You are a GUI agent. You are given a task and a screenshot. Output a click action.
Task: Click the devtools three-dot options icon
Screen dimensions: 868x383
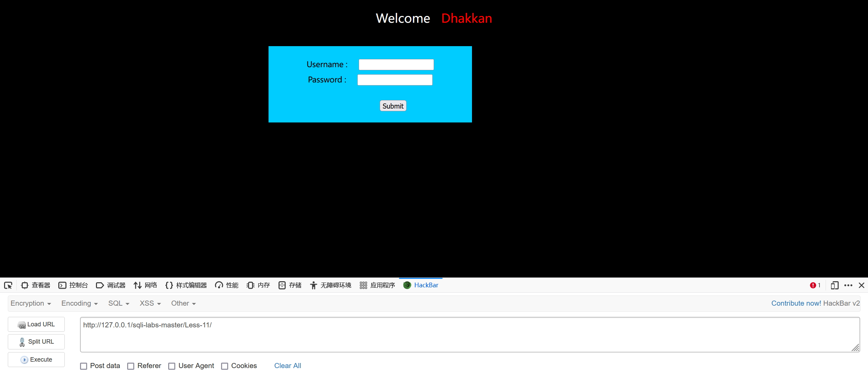point(848,285)
